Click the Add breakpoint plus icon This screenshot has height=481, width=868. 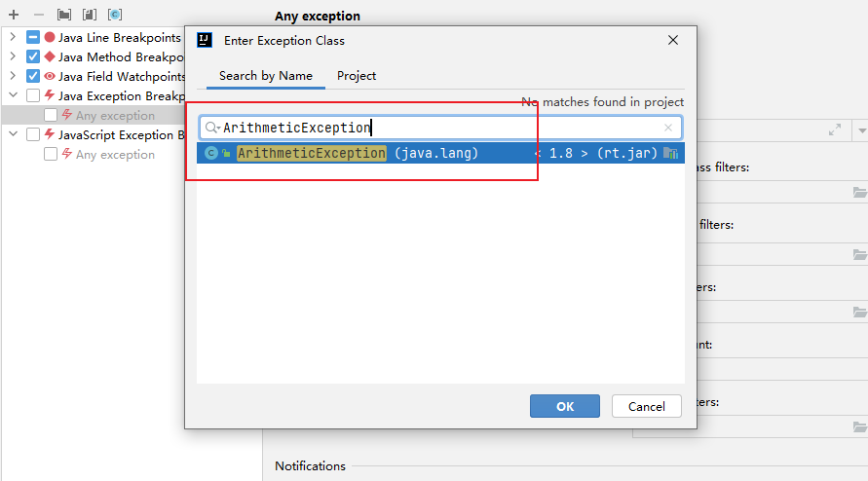(x=14, y=15)
